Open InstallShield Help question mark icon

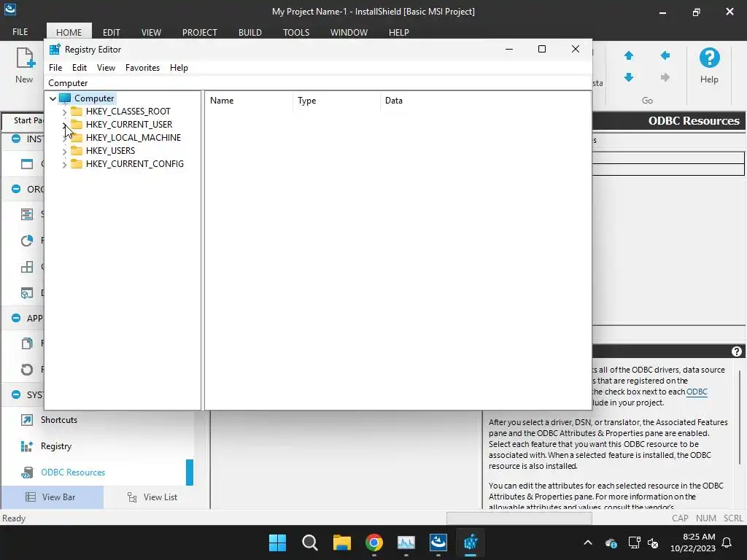pyautogui.click(x=709, y=58)
